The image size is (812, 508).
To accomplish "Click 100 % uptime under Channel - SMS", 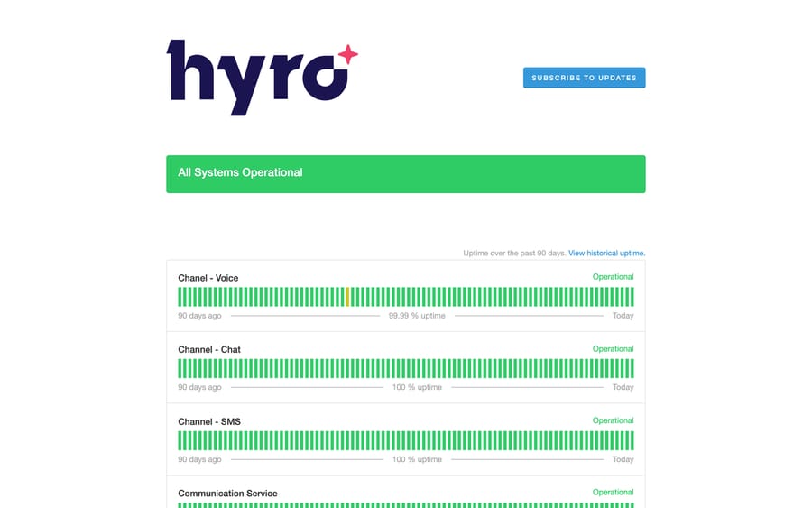I will pyautogui.click(x=417, y=459).
